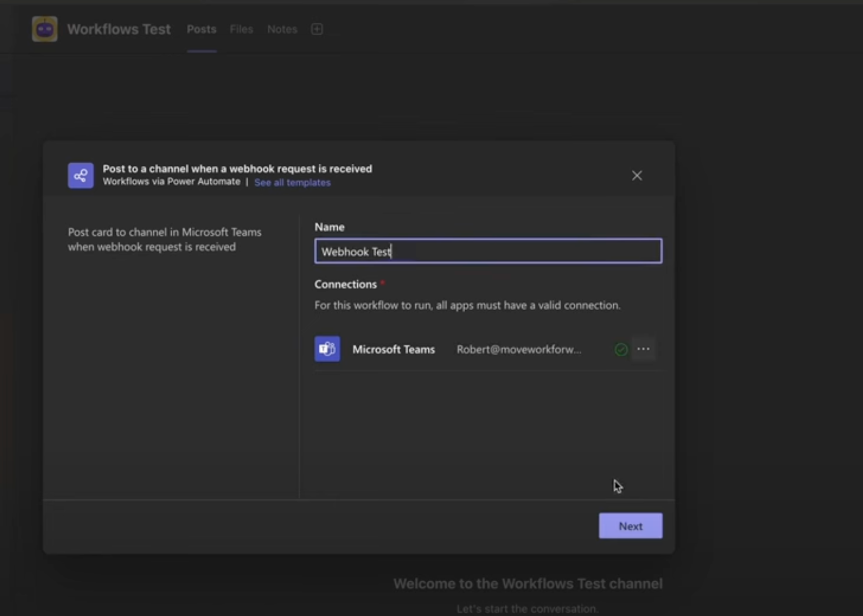863x616 pixels.
Task: Focus the Name field containing Webhook Test
Action: click(488, 251)
